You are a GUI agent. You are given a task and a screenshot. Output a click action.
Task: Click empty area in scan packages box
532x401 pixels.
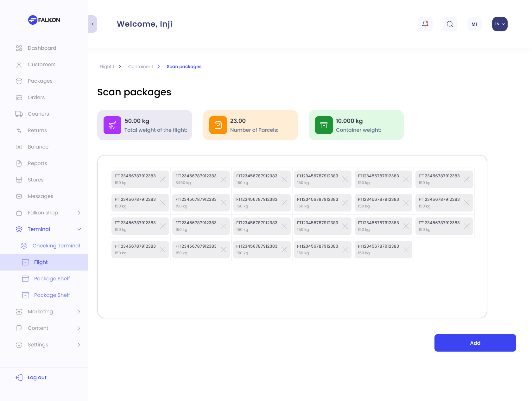click(x=291, y=288)
